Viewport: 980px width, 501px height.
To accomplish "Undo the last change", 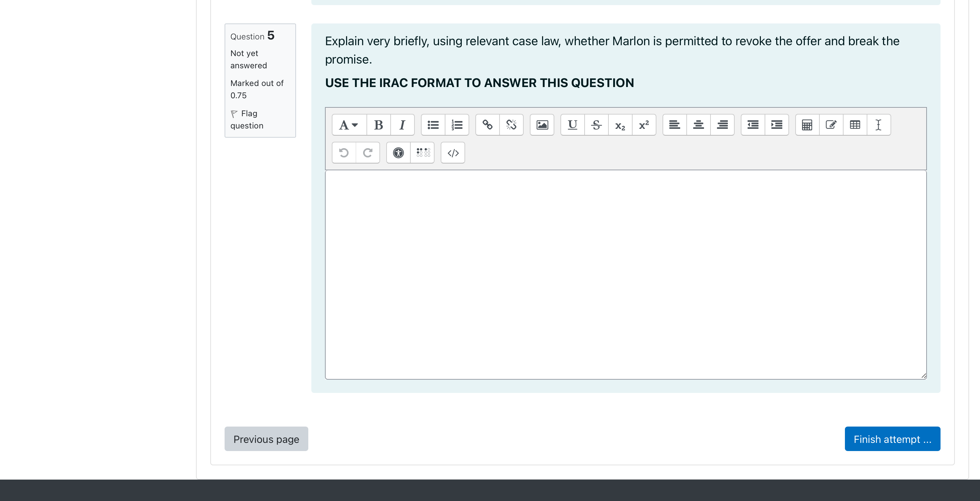I will tap(344, 152).
